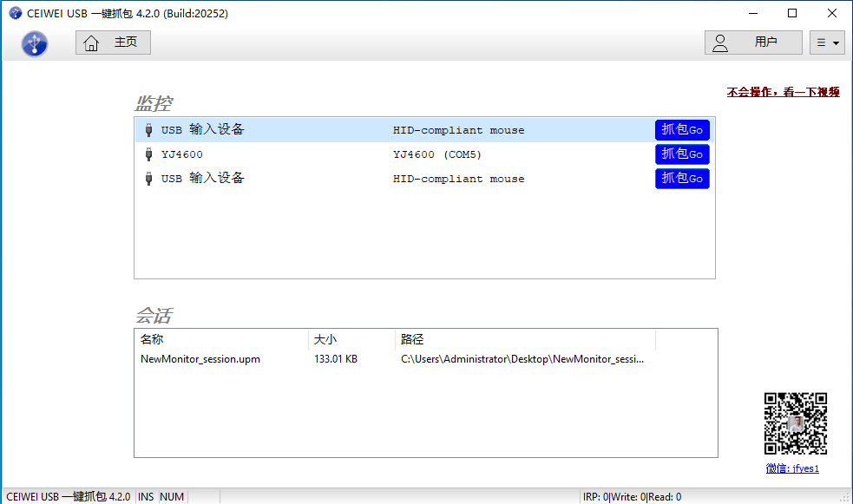Open the 用户 user account button
The height and width of the screenshot is (504, 853).
tap(752, 43)
